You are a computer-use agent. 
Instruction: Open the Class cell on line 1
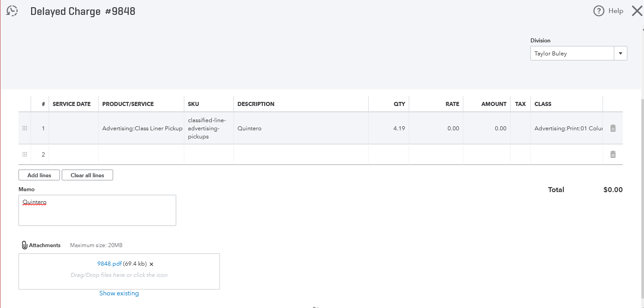pos(566,129)
